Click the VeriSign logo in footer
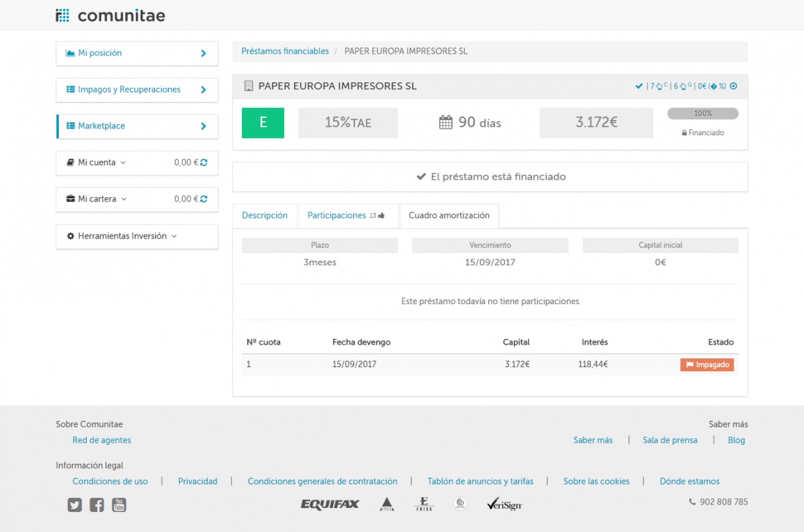This screenshot has width=804, height=532. 504,505
